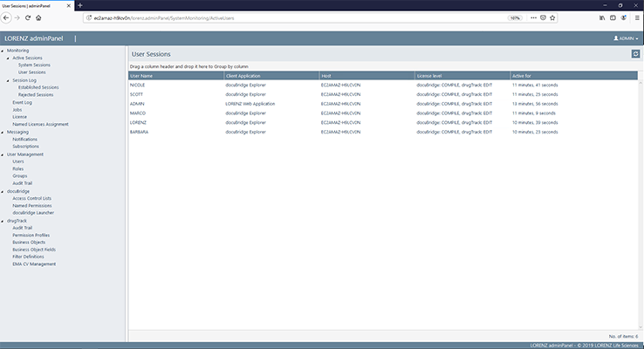
Task: Open the Event Log page
Action: click(x=22, y=103)
